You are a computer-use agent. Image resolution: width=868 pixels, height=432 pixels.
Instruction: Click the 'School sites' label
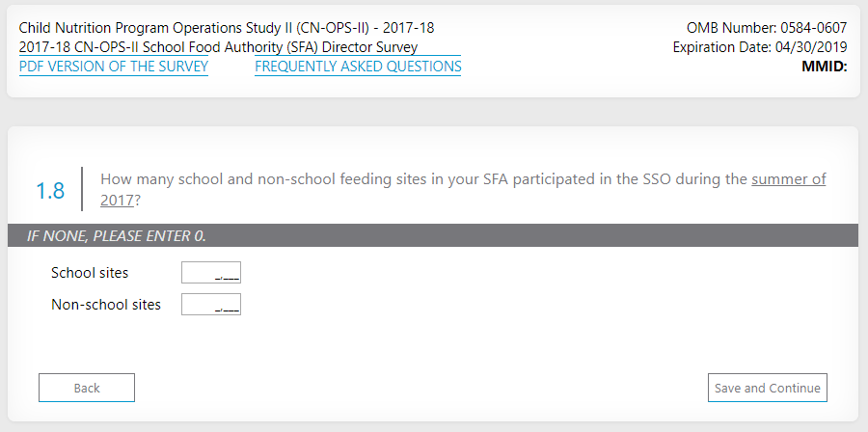[90, 273]
